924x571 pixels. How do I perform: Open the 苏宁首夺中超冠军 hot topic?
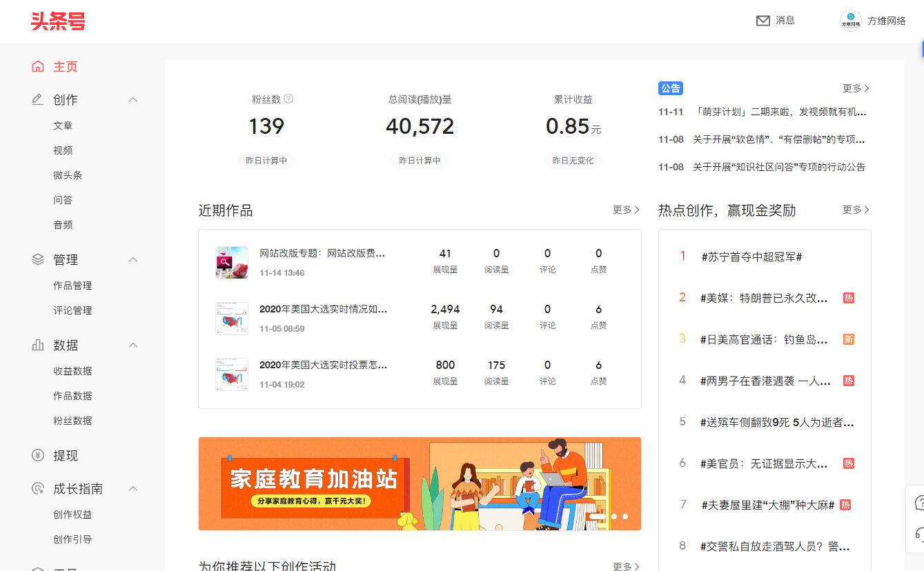click(751, 257)
